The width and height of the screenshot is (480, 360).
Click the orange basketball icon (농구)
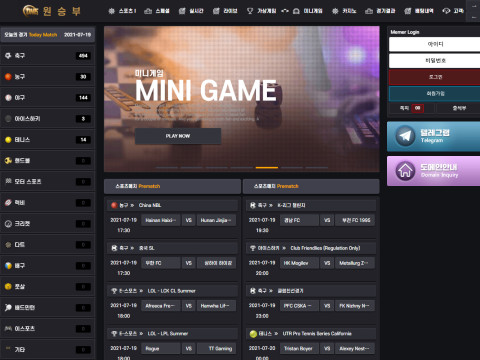point(8,77)
